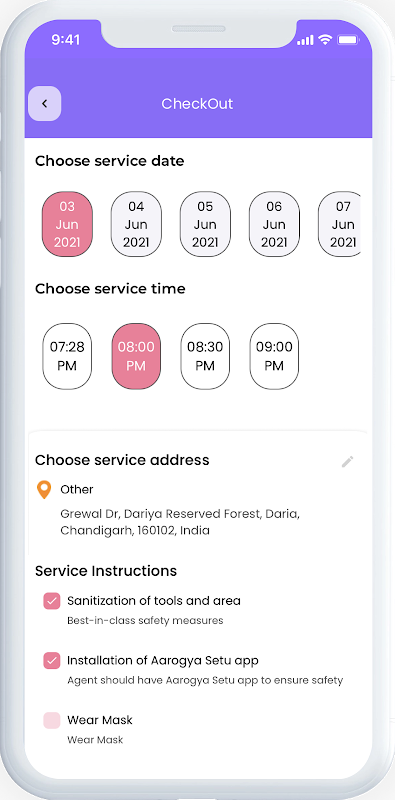Tap the Wi-Fi status icon
The height and width of the screenshot is (800, 395).
point(325,40)
